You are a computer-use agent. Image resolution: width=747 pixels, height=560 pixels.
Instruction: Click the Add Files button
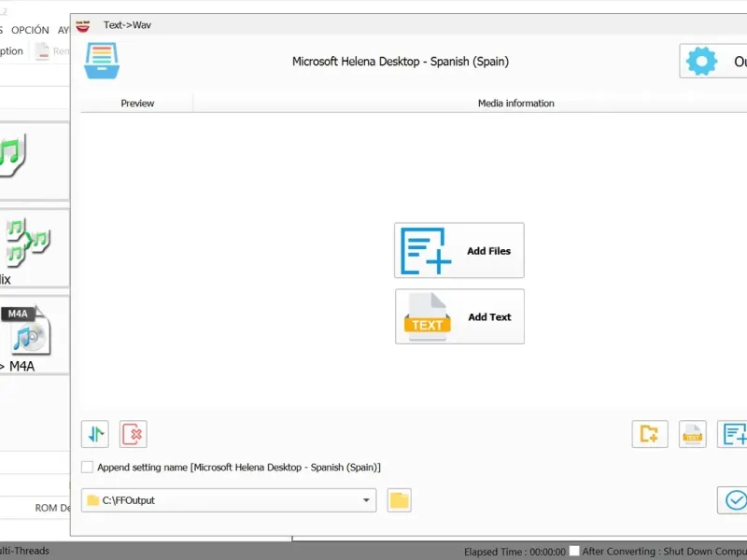[x=458, y=250]
